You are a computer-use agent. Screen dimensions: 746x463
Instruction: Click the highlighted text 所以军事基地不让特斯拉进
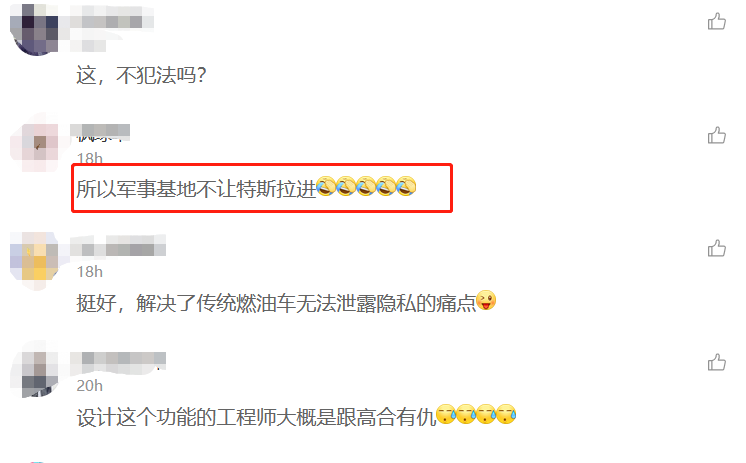[x=196, y=189]
